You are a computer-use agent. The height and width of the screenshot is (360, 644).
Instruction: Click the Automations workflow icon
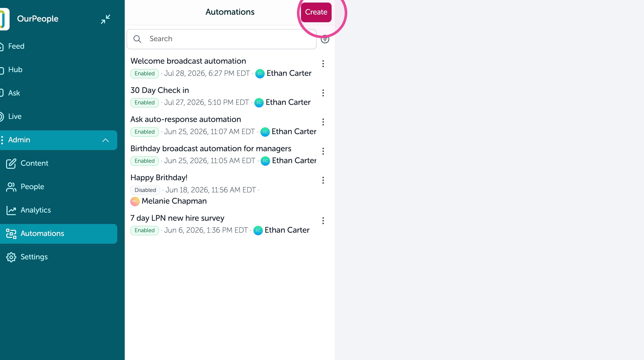[x=11, y=234]
